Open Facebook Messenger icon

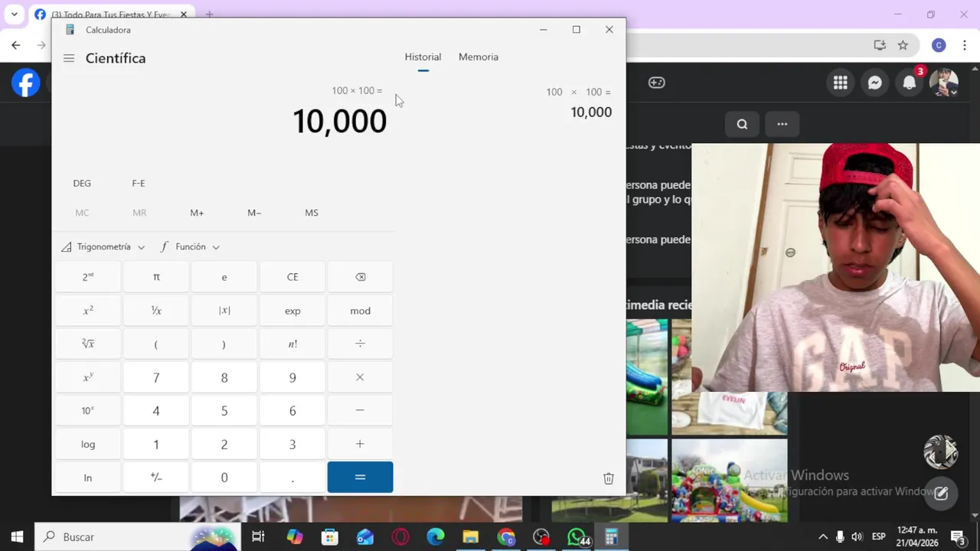point(875,83)
